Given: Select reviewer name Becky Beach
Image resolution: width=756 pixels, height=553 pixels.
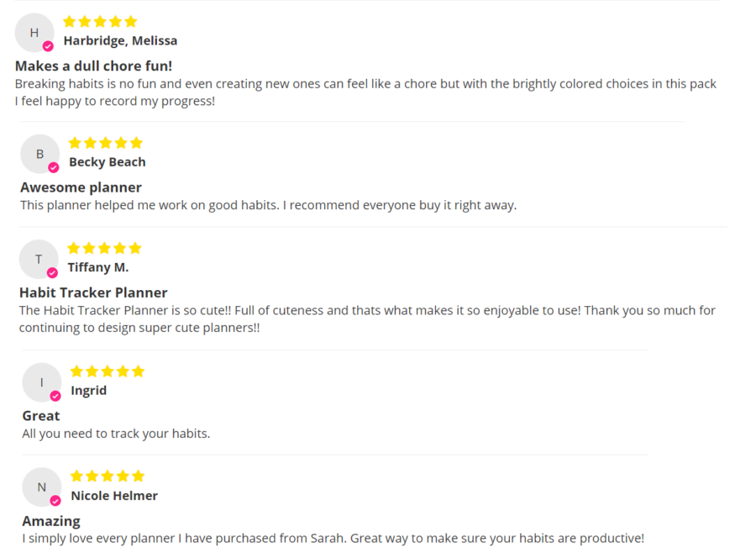Looking at the screenshot, I should pos(108,162).
